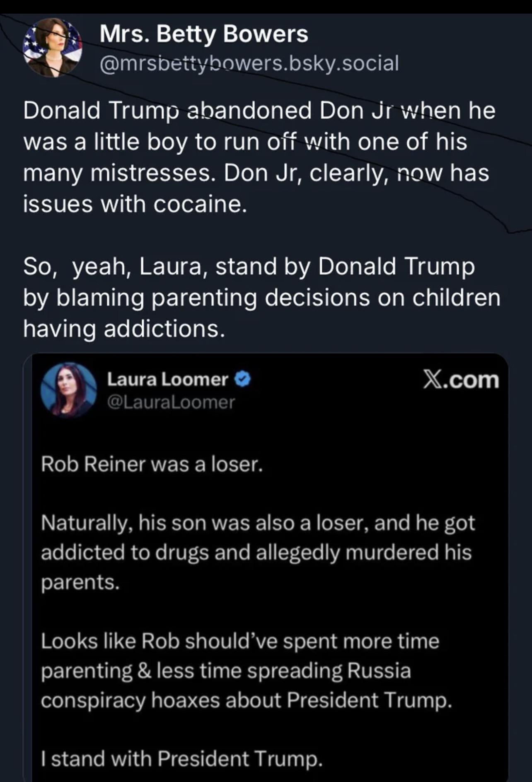Click the words "issues with cocaine."
Screen dimensions: 532x782
(x=135, y=204)
